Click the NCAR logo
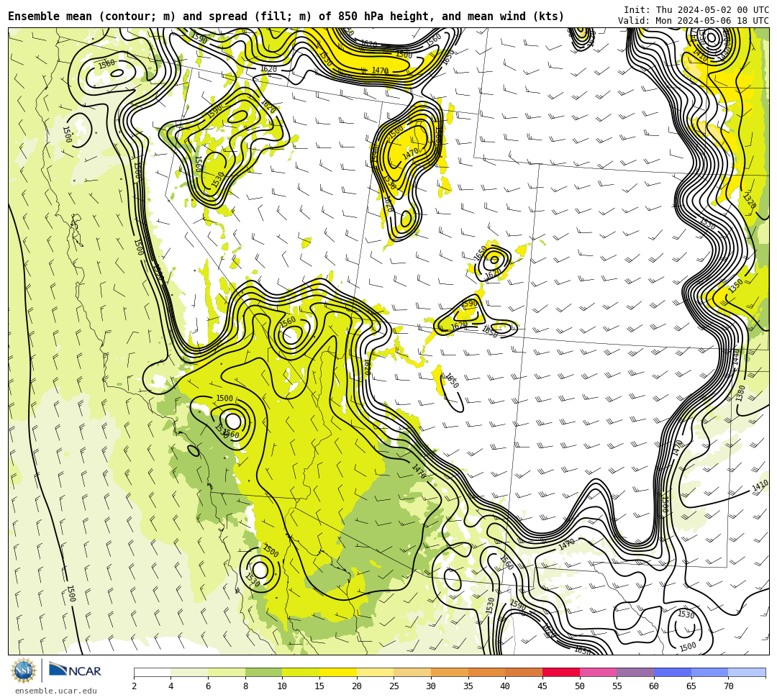Viewport: 777px width, 700px height. [x=75, y=671]
